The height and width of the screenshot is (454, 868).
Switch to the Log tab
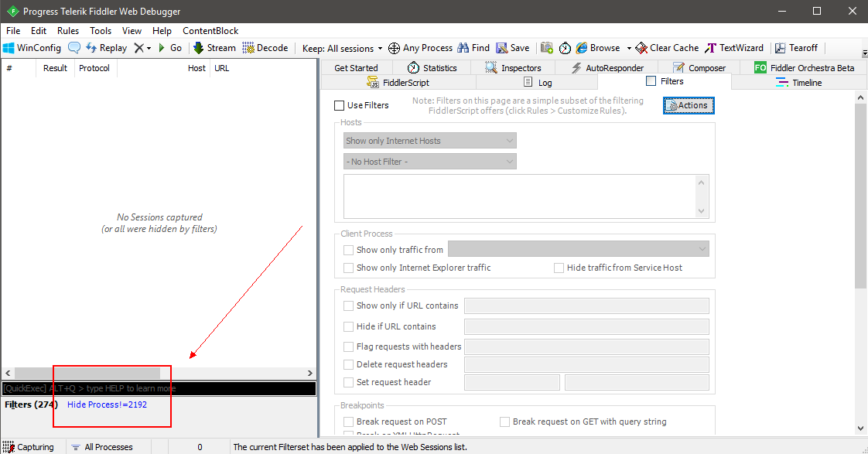(538, 83)
